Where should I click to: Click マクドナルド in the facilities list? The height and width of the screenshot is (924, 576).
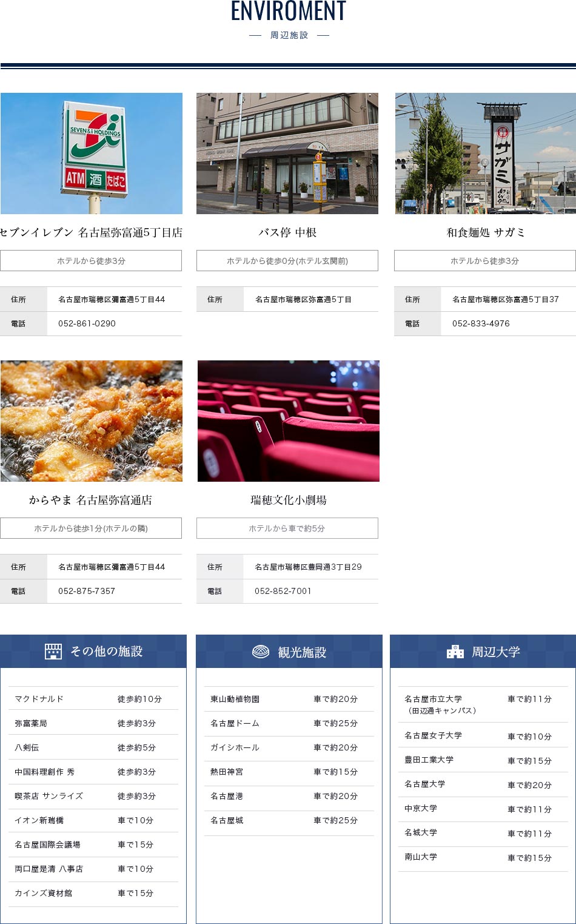point(39,699)
